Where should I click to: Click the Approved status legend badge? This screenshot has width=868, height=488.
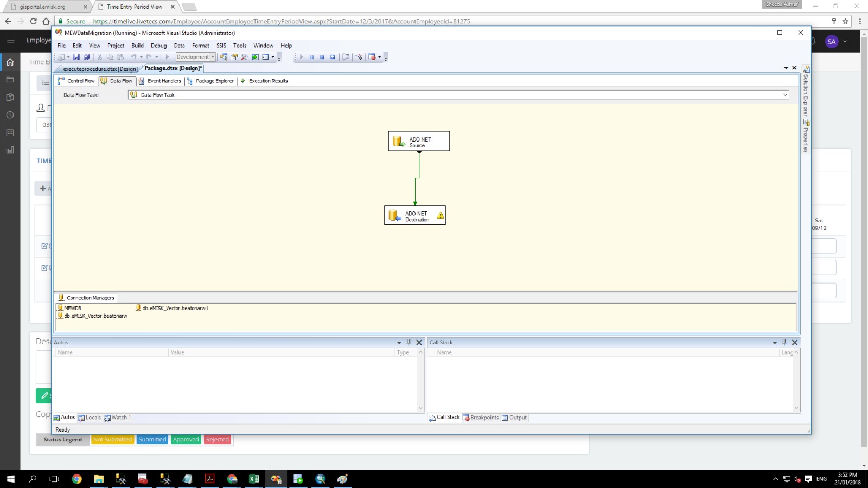point(186,440)
